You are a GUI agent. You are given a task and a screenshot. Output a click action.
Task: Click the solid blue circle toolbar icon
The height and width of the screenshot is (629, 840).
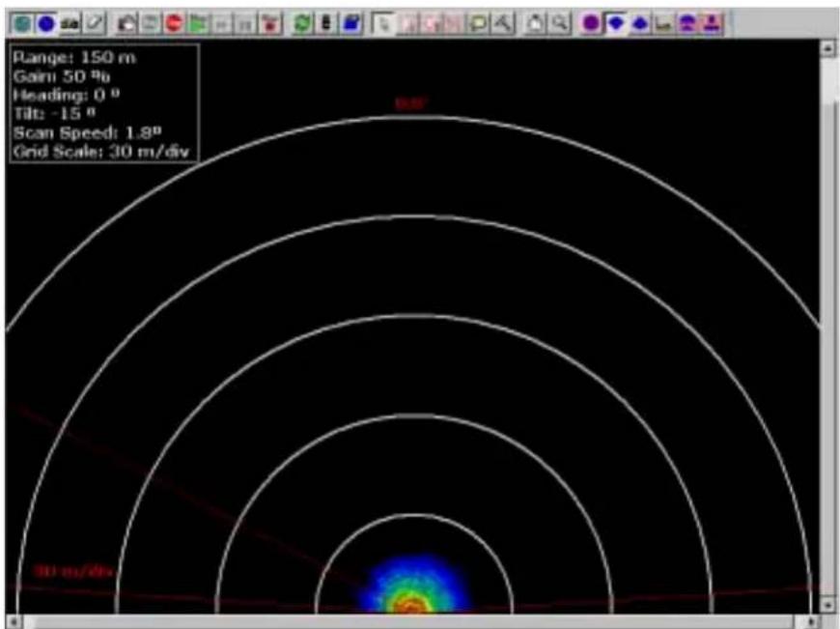pyautogui.click(x=47, y=23)
